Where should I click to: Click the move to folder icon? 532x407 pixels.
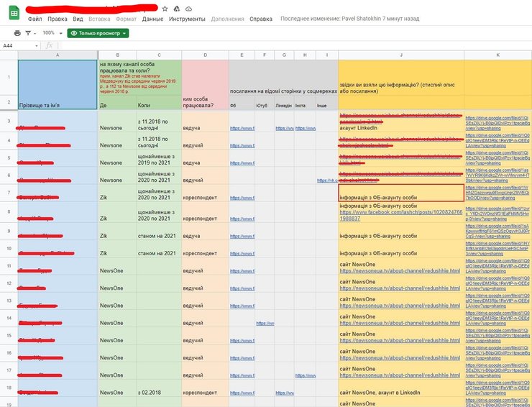point(176,8)
